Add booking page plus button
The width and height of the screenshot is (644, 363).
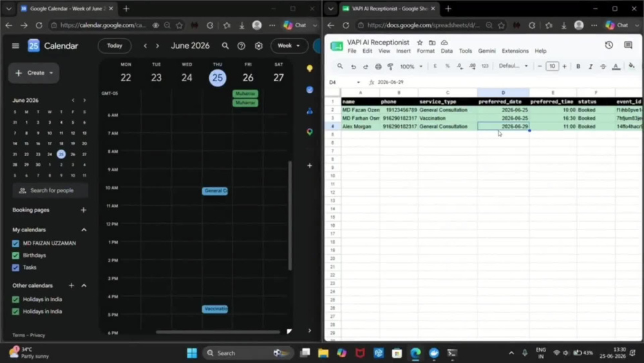tap(83, 210)
